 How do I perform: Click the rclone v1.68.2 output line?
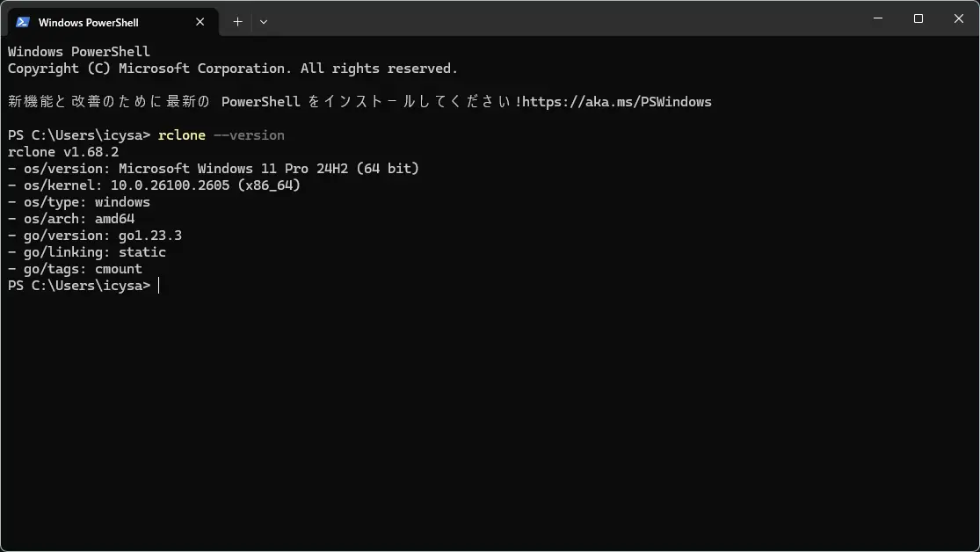(63, 152)
